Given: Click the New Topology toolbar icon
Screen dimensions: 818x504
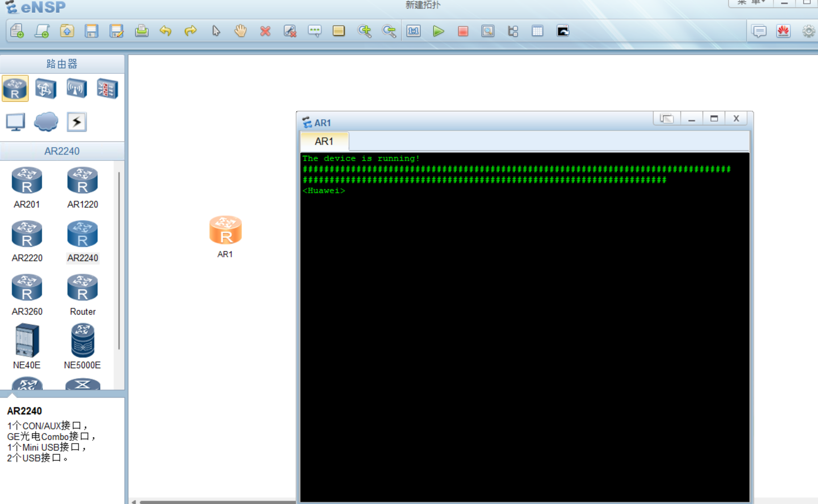Looking at the screenshot, I should (x=17, y=31).
